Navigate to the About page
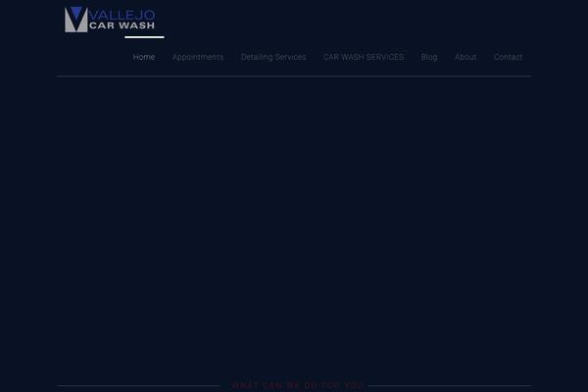This screenshot has height=392, width=588. (x=465, y=57)
